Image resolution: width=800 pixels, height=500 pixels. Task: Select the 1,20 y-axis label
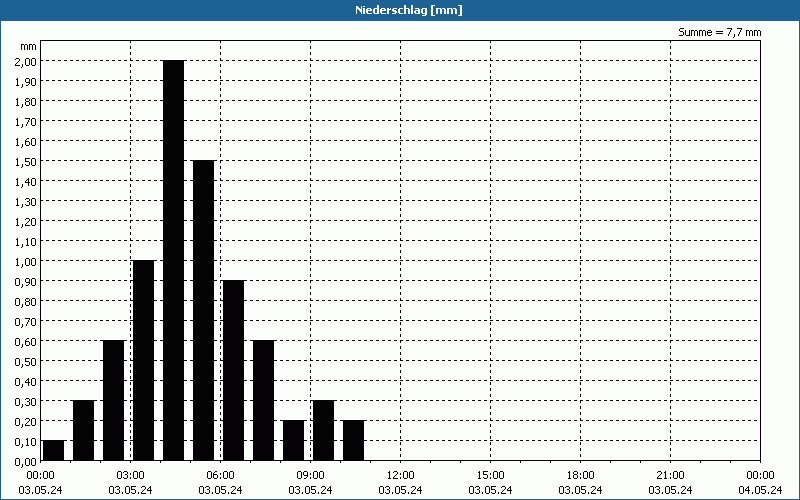pos(27,221)
